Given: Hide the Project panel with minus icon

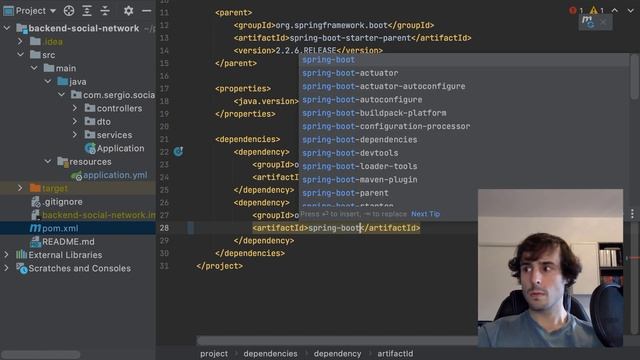Looking at the screenshot, I should (146, 11).
